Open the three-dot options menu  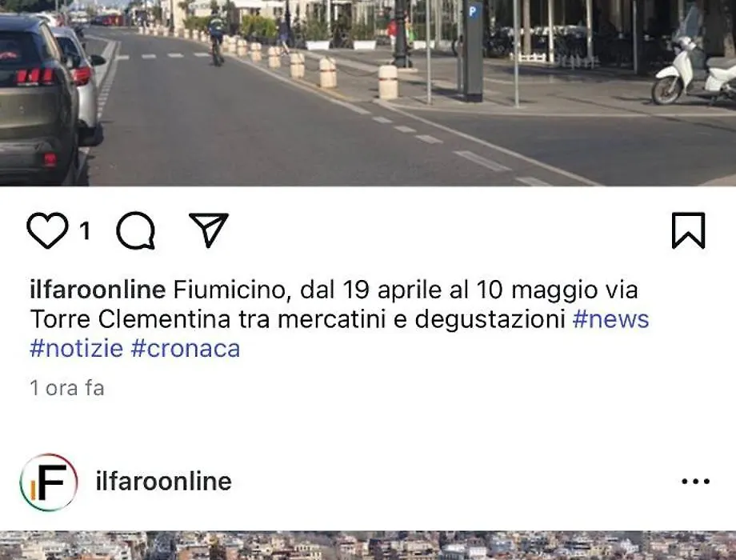click(x=695, y=481)
